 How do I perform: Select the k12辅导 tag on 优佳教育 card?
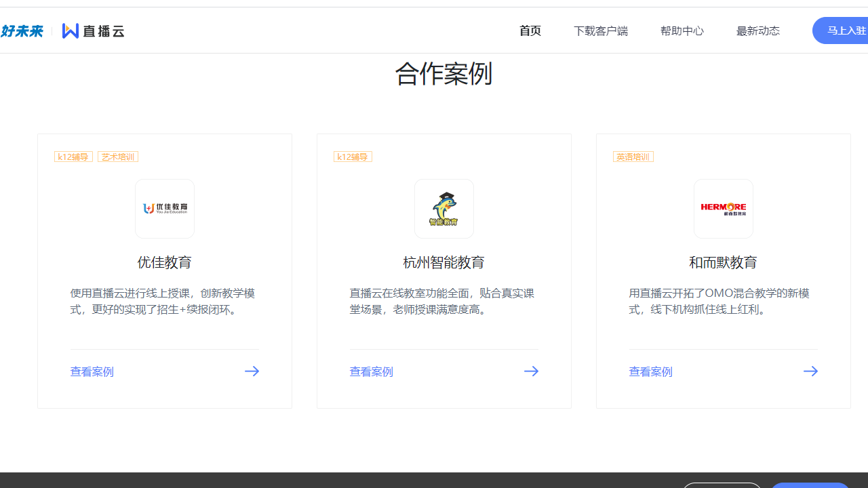pos(73,157)
